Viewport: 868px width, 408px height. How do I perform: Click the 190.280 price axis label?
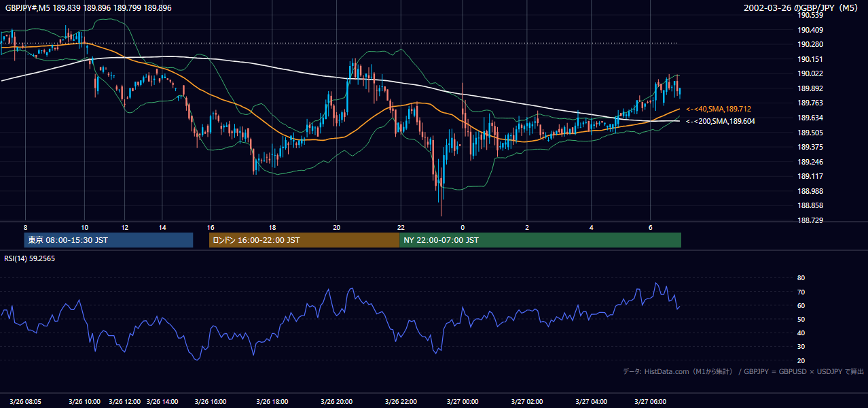(x=811, y=44)
